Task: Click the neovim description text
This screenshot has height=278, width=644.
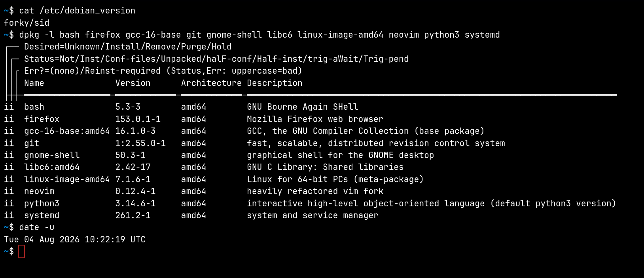Action: [315, 191]
